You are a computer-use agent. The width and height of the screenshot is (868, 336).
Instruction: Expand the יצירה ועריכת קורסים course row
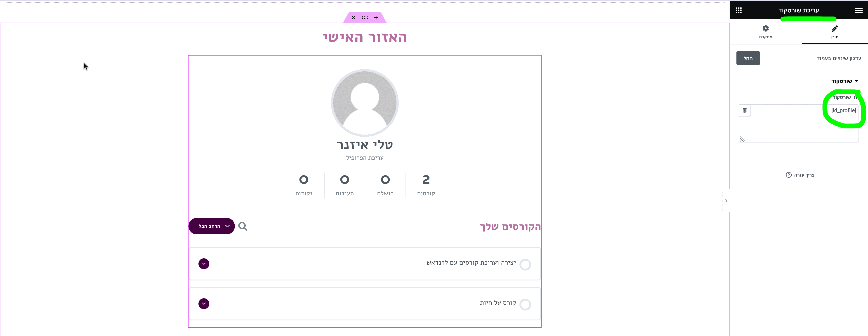[x=204, y=264]
